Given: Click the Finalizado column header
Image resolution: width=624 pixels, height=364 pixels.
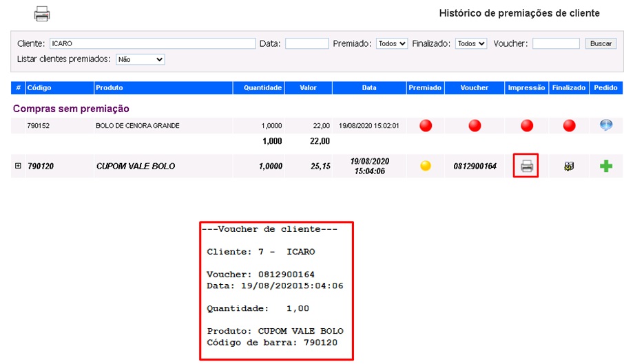Looking at the screenshot, I should tap(569, 88).
